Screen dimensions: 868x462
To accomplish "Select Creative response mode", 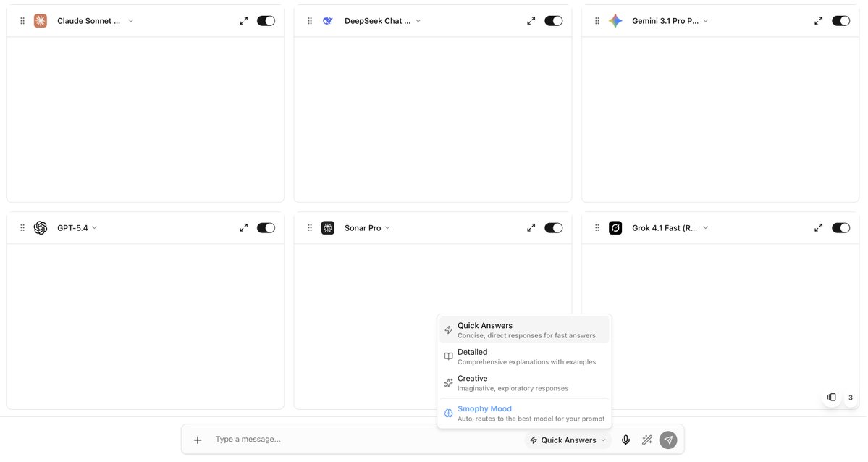I will (x=524, y=383).
